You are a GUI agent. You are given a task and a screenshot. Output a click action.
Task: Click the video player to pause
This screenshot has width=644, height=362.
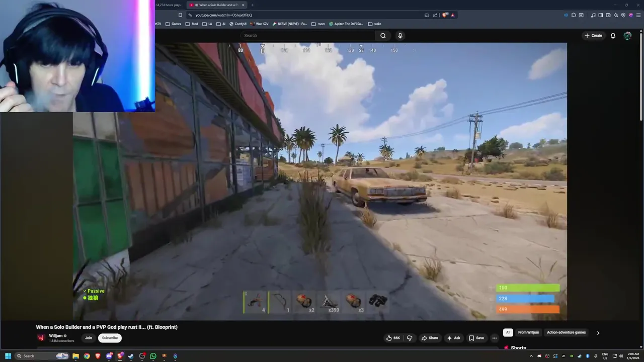(320, 181)
